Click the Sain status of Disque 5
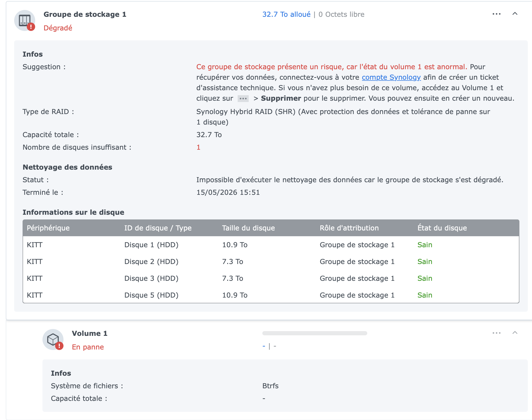 pyautogui.click(x=425, y=295)
